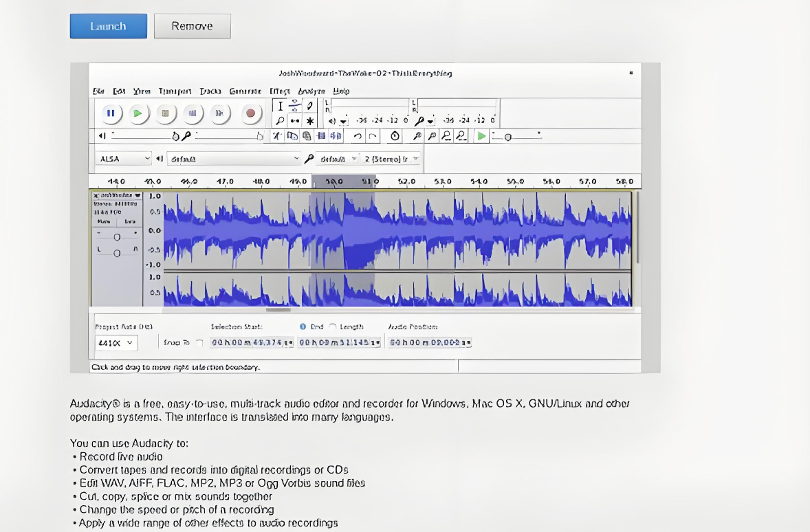Select the Length radio button
Image resolution: width=810 pixels, height=532 pixels.
tap(333, 327)
